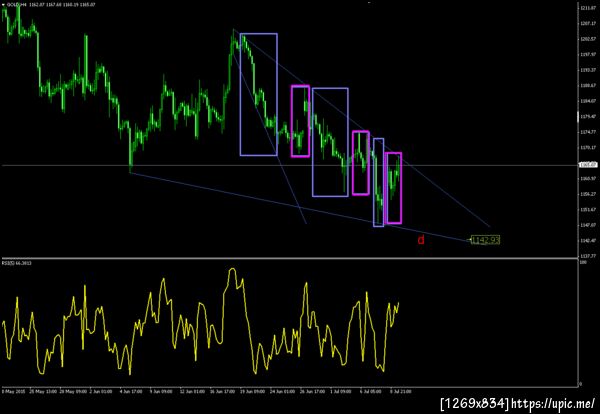Image resolution: width=600 pixels, height=414 pixels.
Task: Click the 1202.57 price level on axis
Action: [587, 39]
